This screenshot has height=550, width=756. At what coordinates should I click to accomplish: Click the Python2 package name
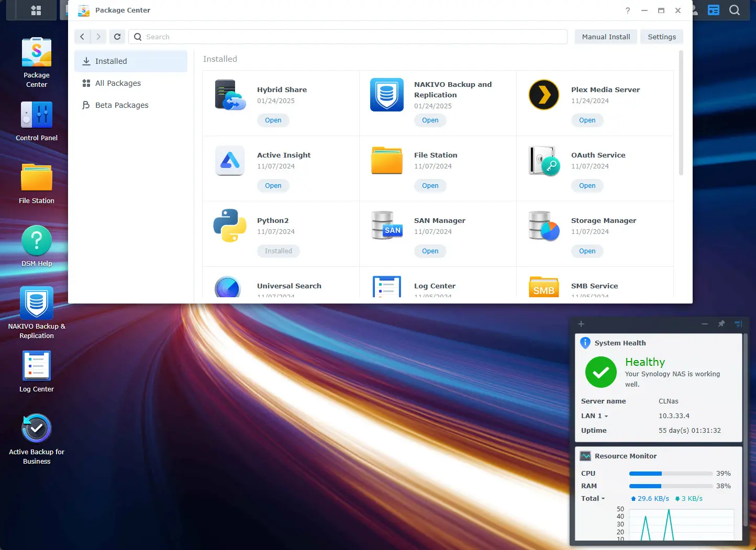coord(273,221)
